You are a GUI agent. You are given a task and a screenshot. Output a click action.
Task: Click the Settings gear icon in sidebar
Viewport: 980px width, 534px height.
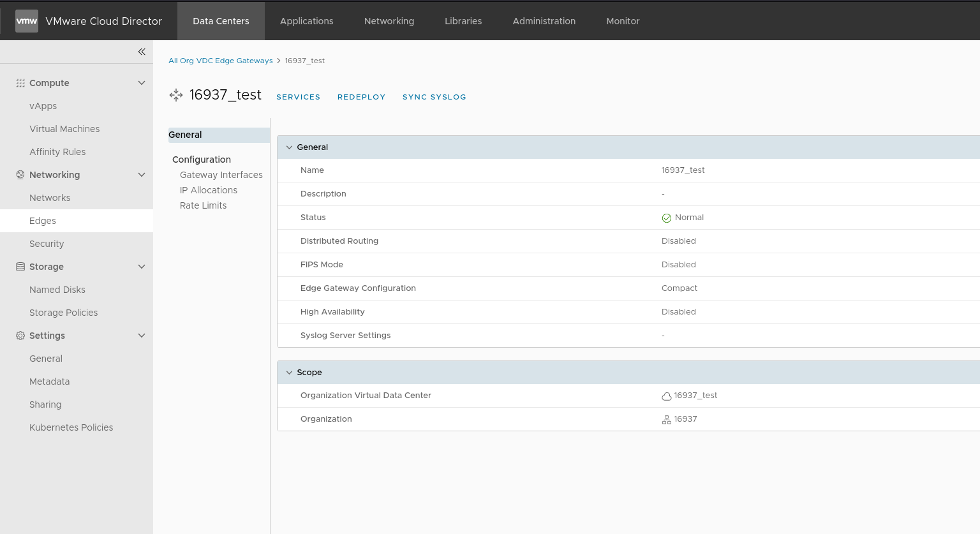click(x=20, y=336)
